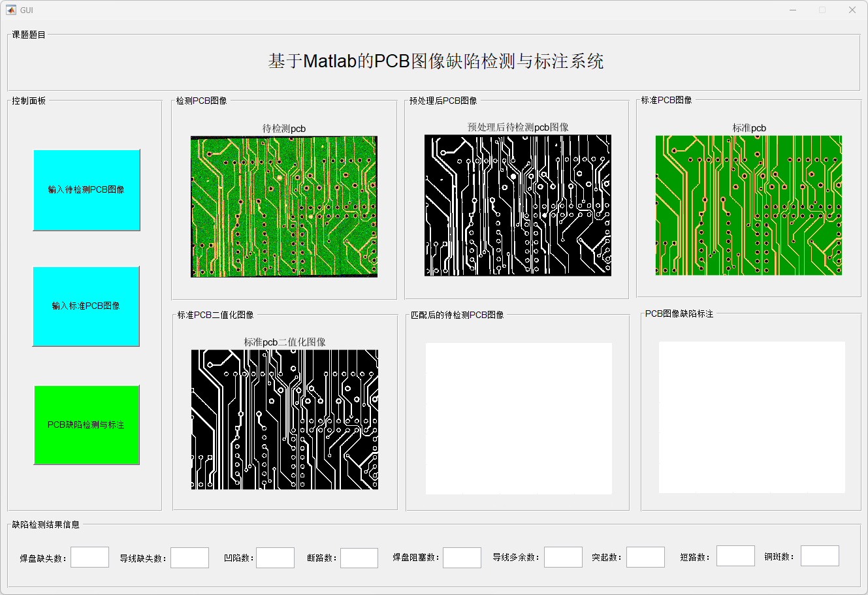This screenshot has width=868, height=595.
Task: Select the 标准pcb二值化图像 preview
Action: pos(283,420)
